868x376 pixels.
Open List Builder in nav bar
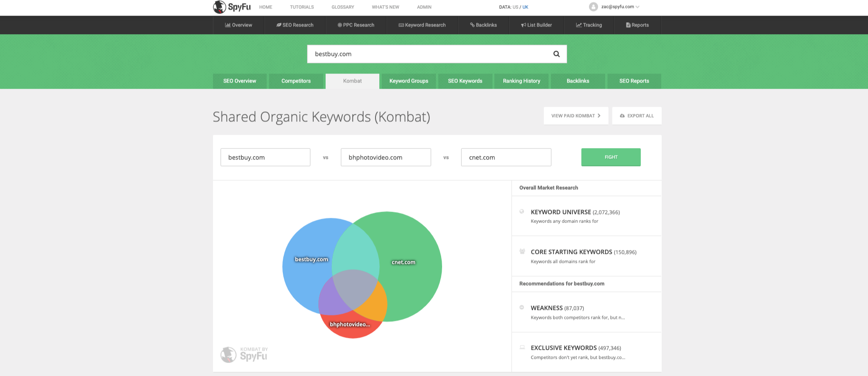[x=537, y=25]
